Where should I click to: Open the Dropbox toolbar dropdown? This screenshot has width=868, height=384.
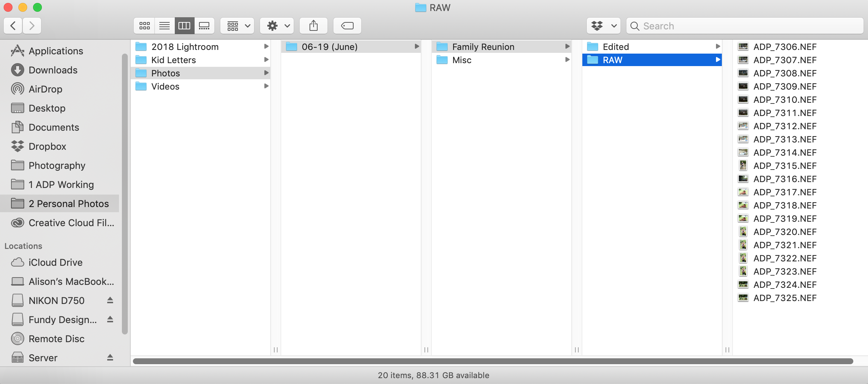603,26
